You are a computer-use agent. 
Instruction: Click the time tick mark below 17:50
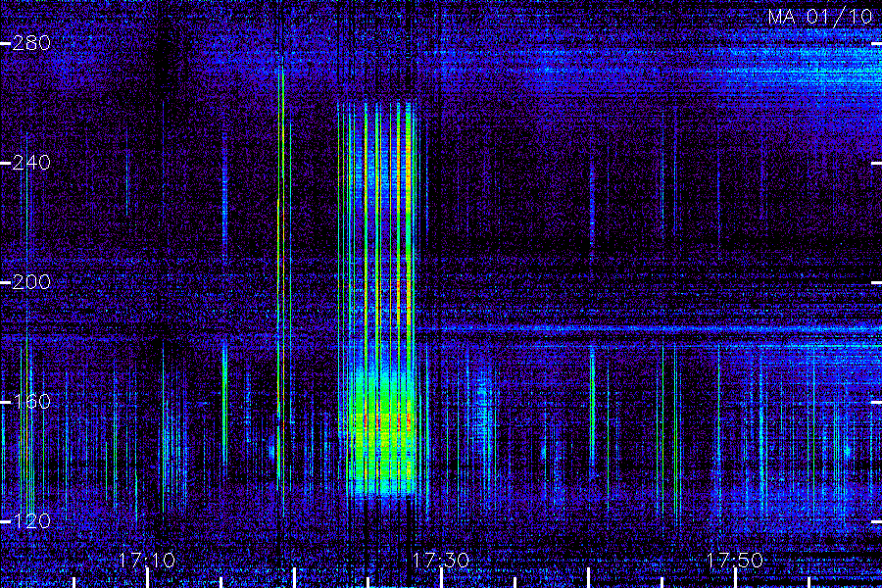tap(735, 578)
